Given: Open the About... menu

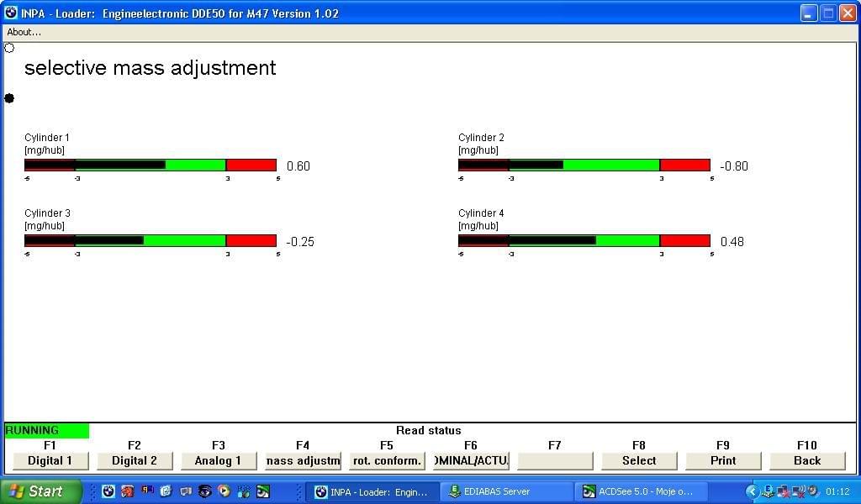Looking at the screenshot, I should point(24,32).
